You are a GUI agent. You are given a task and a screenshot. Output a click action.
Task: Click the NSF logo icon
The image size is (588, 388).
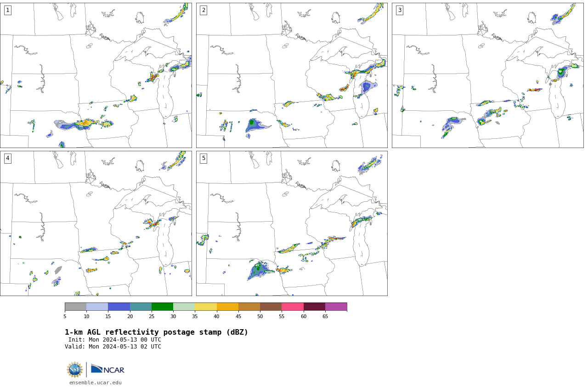pos(75,370)
